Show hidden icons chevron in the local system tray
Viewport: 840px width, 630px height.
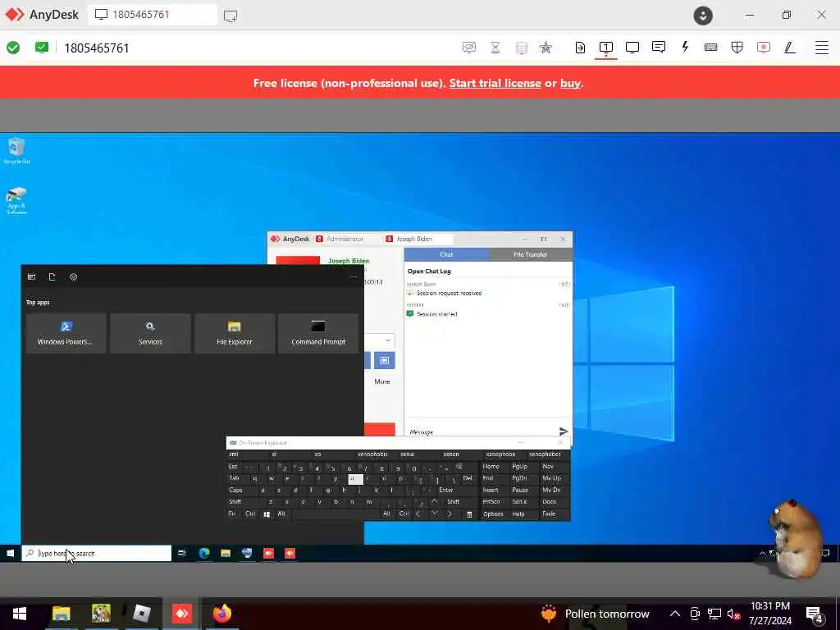pos(675,614)
